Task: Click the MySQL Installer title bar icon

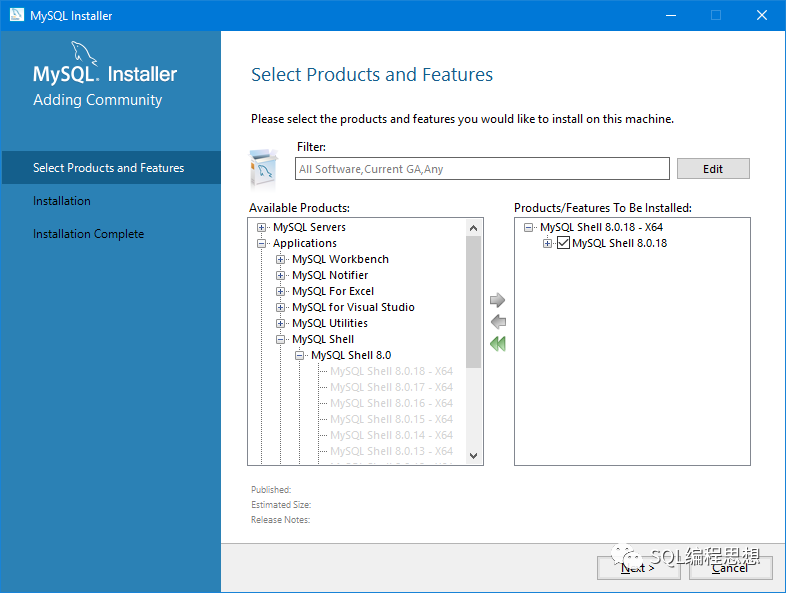Action: tap(17, 15)
